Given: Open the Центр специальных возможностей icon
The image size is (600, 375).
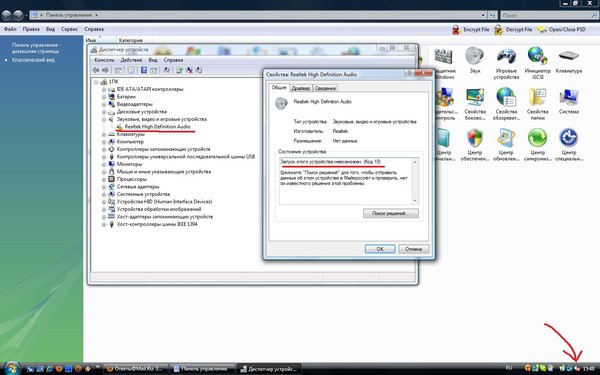Looking at the screenshot, I should (569, 145).
